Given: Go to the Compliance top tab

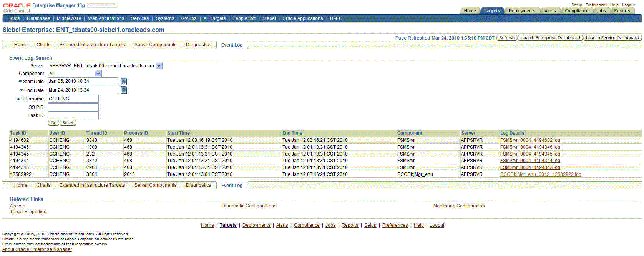Looking at the screenshot, I should 576,11.
